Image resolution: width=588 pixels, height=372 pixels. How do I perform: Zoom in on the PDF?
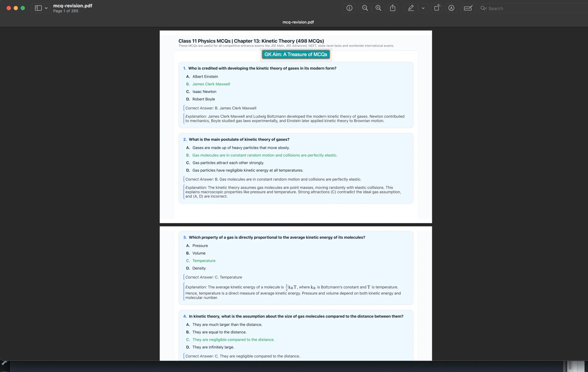(x=378, y=8)
